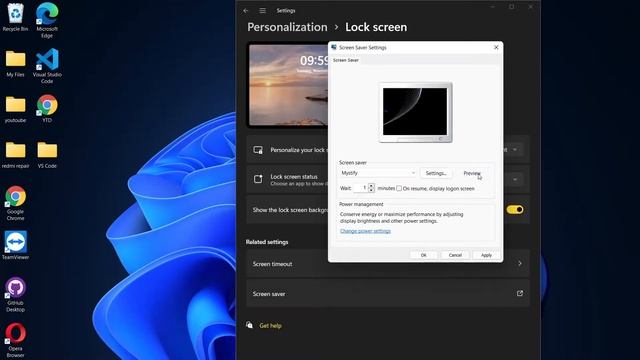
Task: Click the Apply button
Action: (486, 255)
